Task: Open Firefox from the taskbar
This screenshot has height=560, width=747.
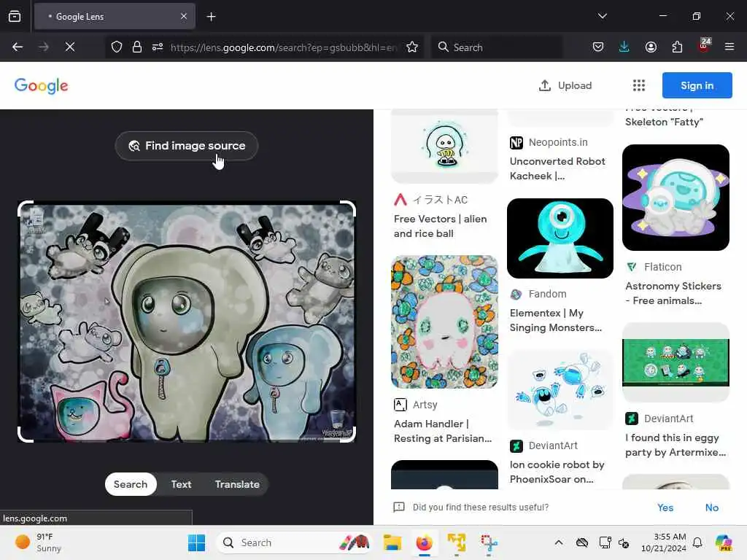Action: (424, 542)
